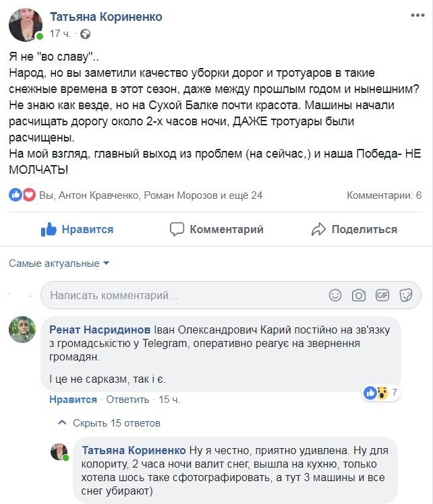Click the GIF icon in comment field

[382, 295]
